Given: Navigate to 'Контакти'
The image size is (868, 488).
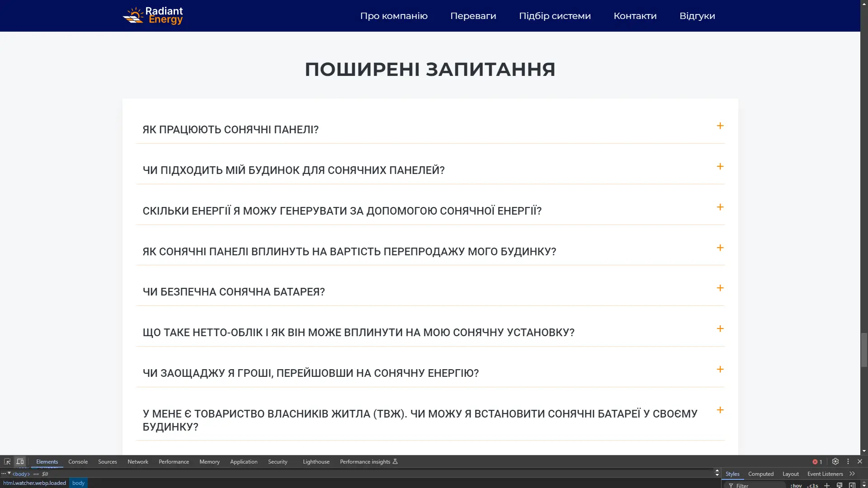Looking at the screenshot, I should (635, 16).
